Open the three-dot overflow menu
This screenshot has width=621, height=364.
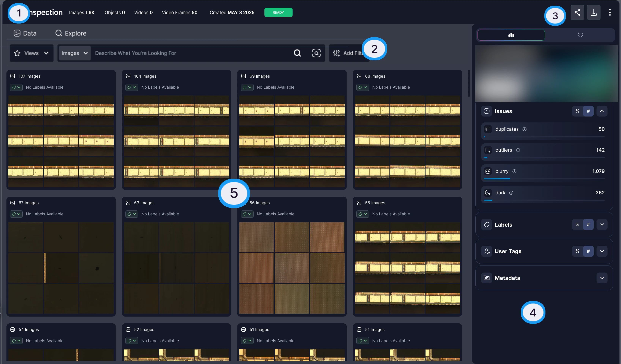[x=610, y=12]
